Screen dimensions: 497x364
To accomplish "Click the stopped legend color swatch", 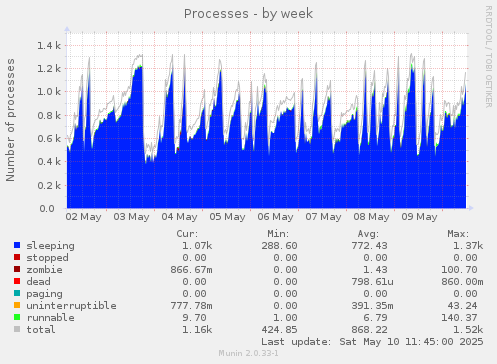I will (17, 257).
